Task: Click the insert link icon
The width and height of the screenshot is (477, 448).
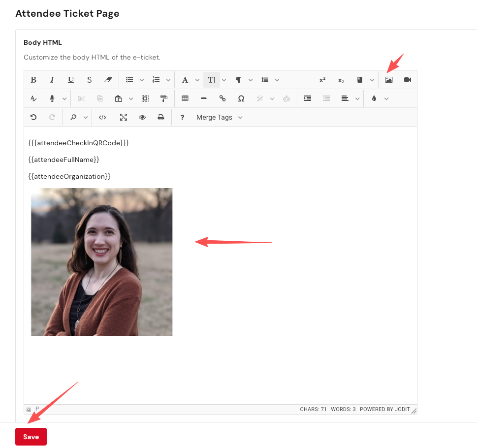Action: 223,98
